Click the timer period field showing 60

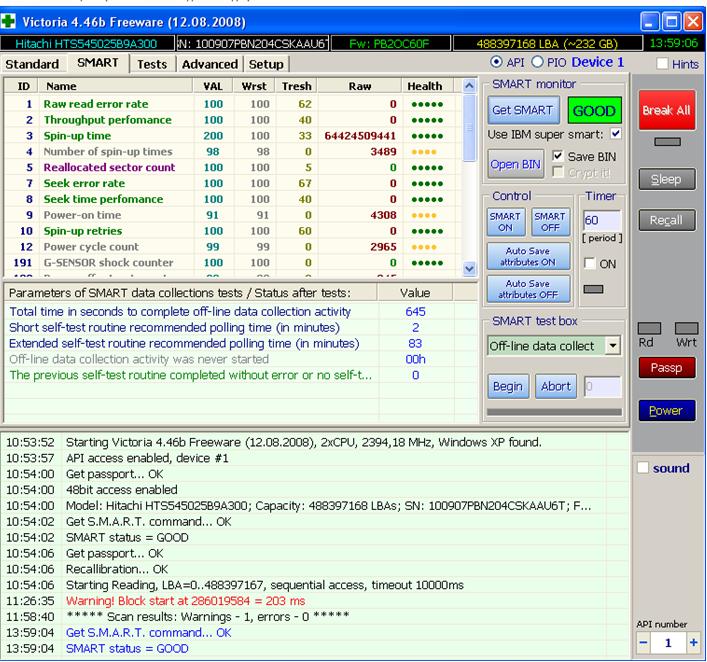[602, 220]
